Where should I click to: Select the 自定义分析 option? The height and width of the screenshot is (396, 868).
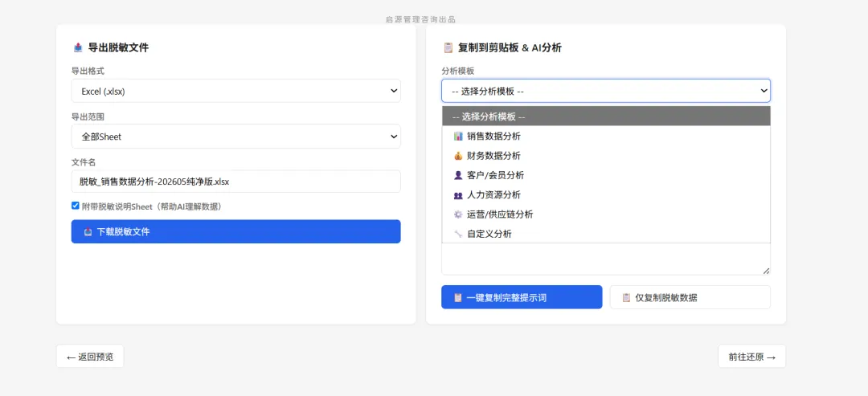click(x=606, y=234)
